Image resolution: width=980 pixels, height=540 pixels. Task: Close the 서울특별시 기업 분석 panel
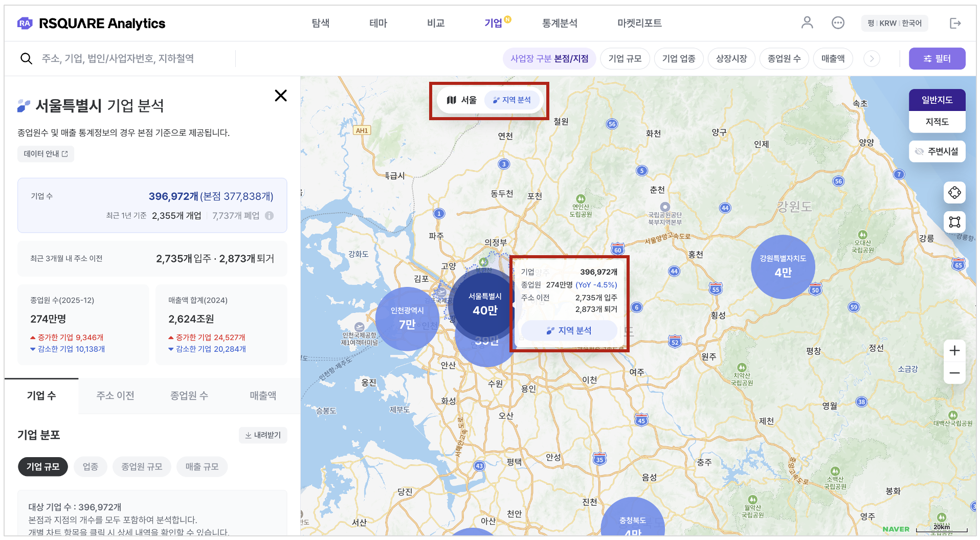[x=280, y=96]
